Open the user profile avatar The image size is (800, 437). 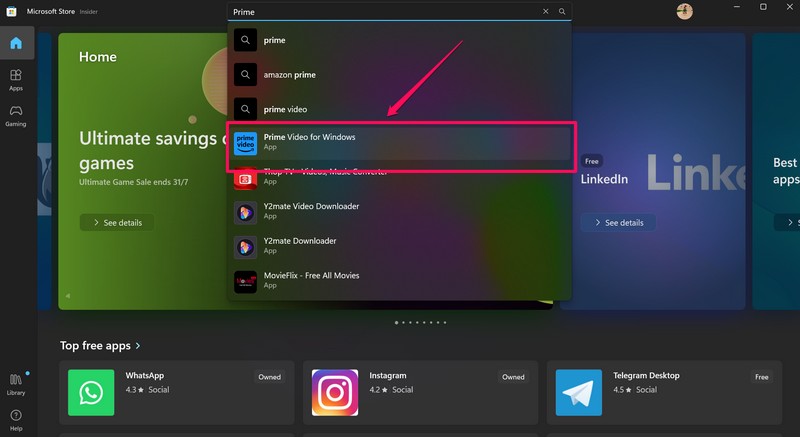point(685,12)
